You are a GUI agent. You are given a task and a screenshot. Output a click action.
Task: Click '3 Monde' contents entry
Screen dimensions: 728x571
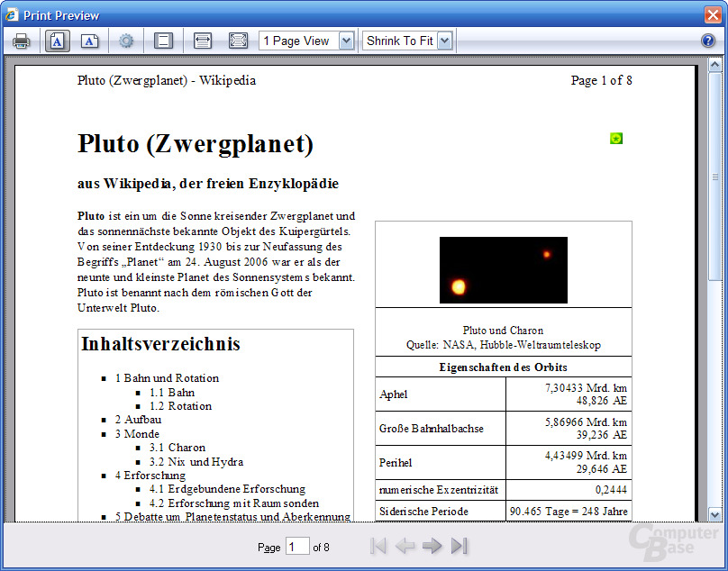(138, 433)
